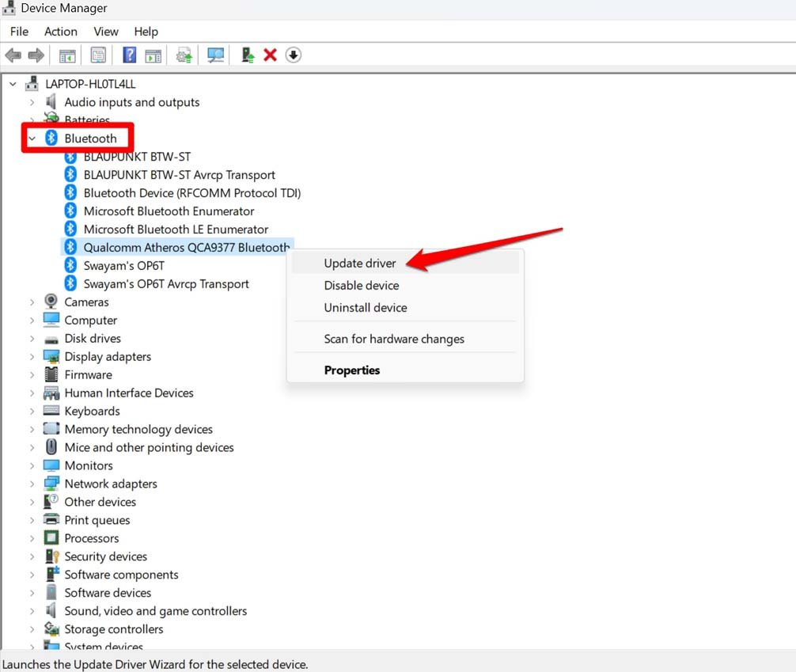Image resolution: width=796 pixels, height=672 pixels.
Task: Select Microsoft Bluetooth Enumerator
Action: coord(169,211)
